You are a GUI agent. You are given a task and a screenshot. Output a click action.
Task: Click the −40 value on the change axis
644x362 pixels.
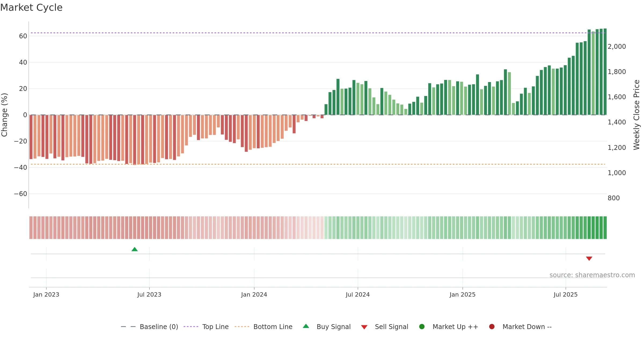pyautogui.click(x=21, y=168)
